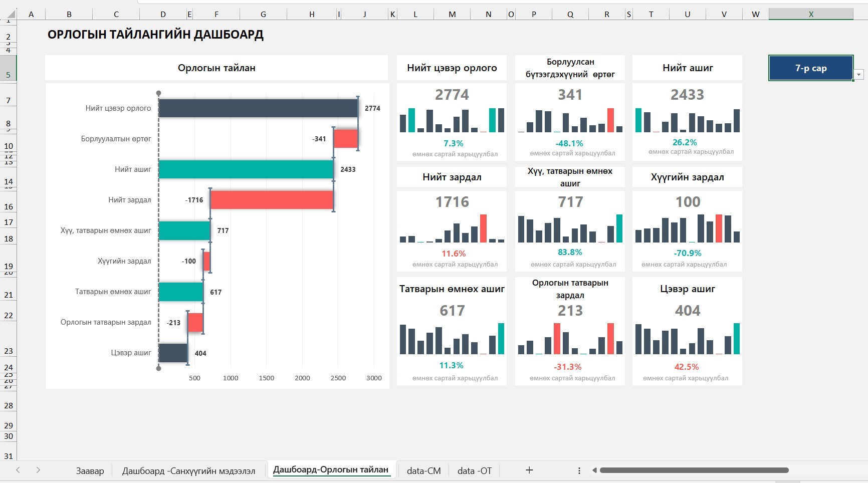Select row 28 header
The height and width of the screenshot is (483, 868).
[9, 405]
